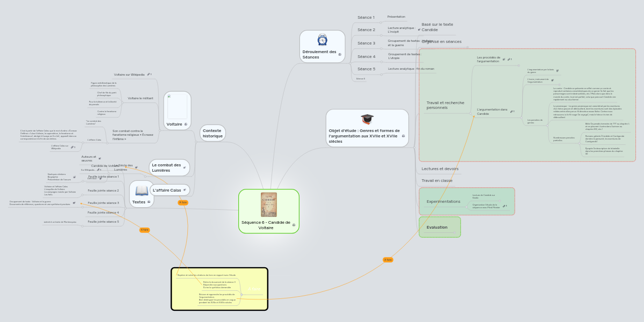
Task: Select the Repérer et noter les citations du livre topic
Action: tap(206, 275)
